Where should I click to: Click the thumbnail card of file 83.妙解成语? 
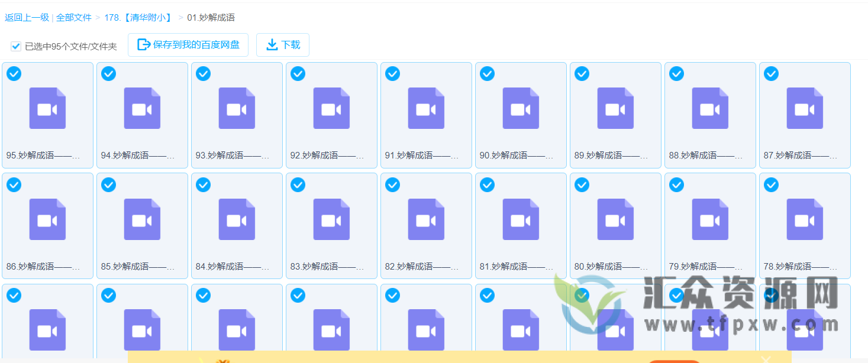[331, 225]
